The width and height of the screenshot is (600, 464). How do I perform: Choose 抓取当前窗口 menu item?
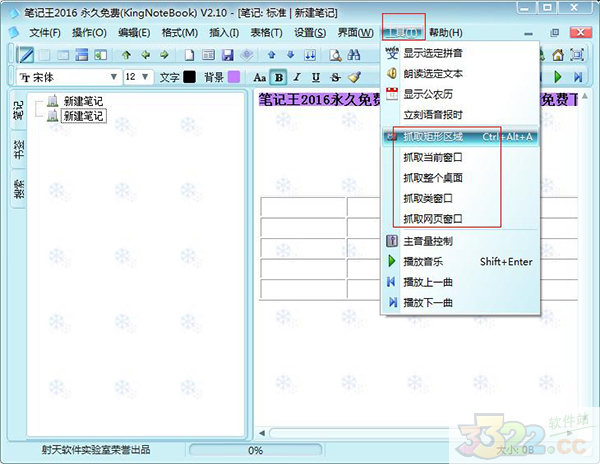pos(461,157)
